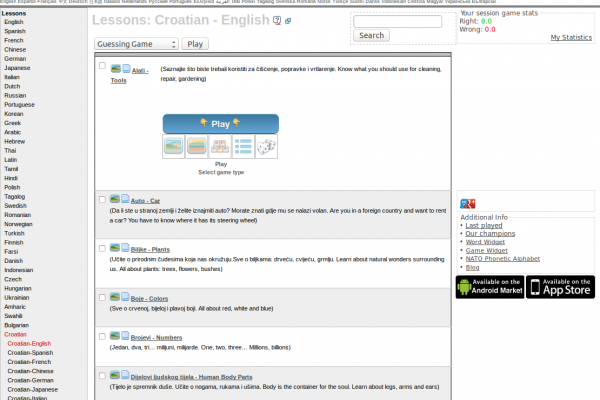Open Croatian-Spanish sublesson

click(x=30, y=353)
